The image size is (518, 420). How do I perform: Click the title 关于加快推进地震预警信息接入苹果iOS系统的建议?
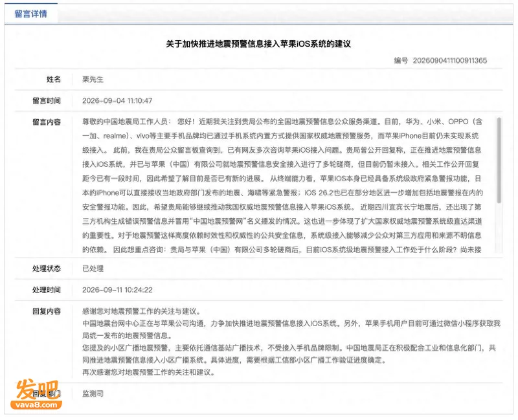tap(258, 44)
